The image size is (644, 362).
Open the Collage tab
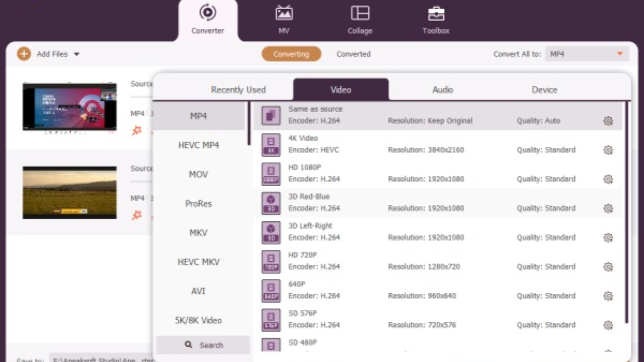[x=360, y=20]
